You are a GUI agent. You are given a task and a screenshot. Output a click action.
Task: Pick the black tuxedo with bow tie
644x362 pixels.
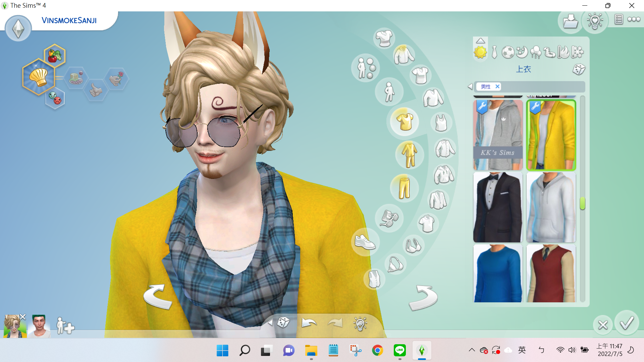tap(498, 207)
